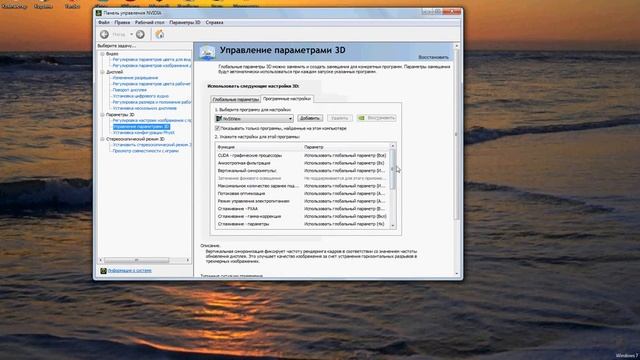This screenshot has width=640, height=360.
Task: Open parameter dropdown for Анизотропная фильтрация
Action: pos(345,163)
